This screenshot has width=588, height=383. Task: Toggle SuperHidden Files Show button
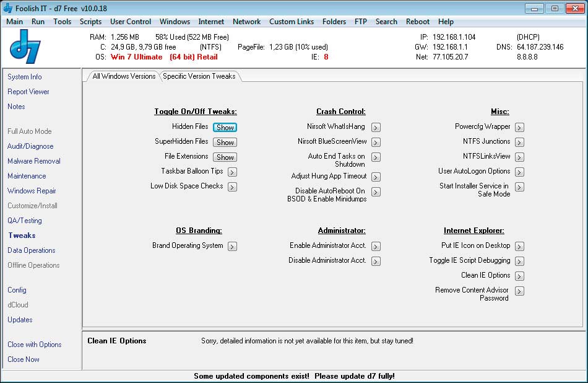[225, 143]
